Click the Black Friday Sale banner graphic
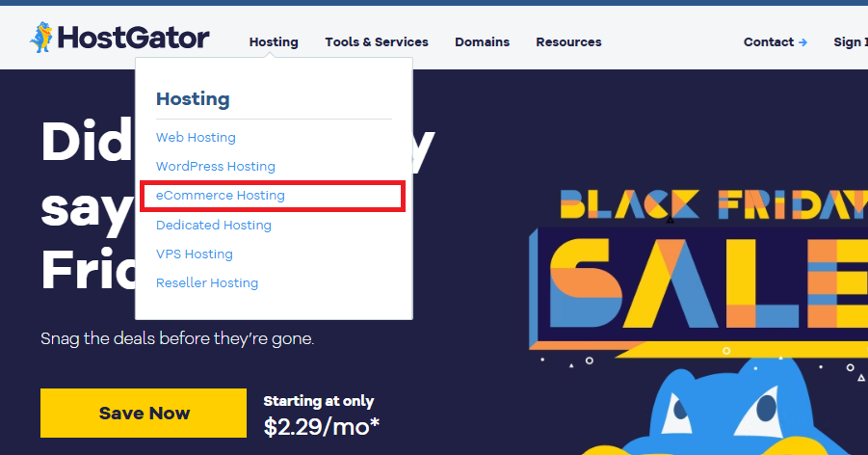 (698, 272)
